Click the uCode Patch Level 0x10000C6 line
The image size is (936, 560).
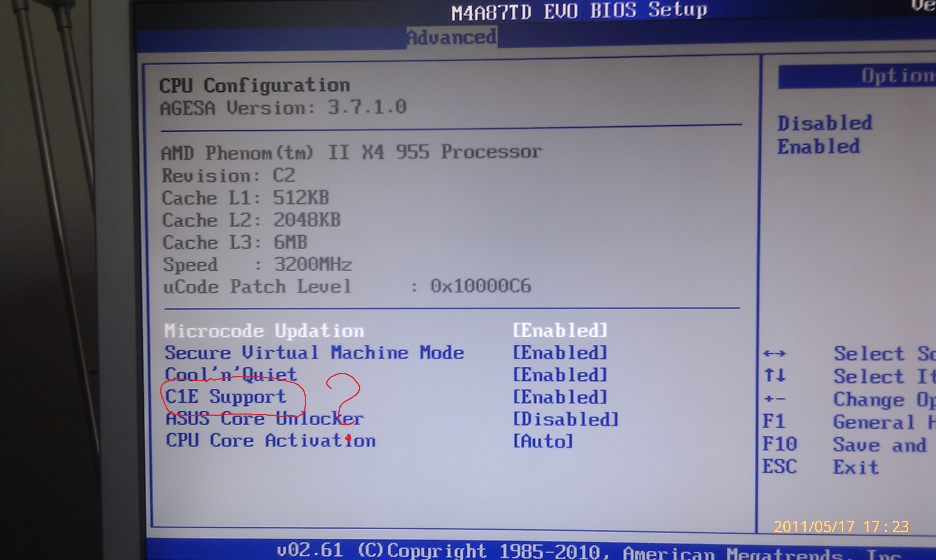[347, 286]
